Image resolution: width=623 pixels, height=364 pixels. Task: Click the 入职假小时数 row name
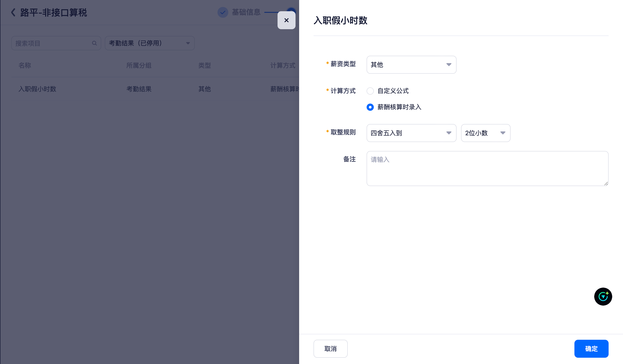pos(37,89)
